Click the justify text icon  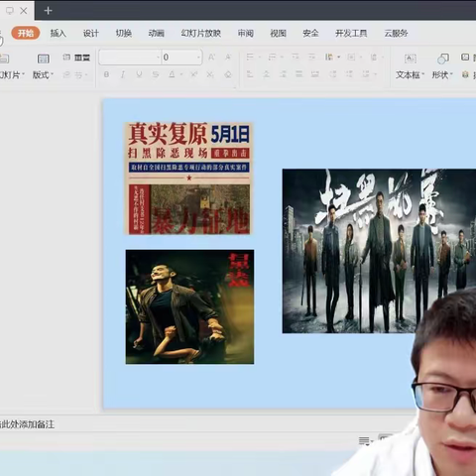299,74
